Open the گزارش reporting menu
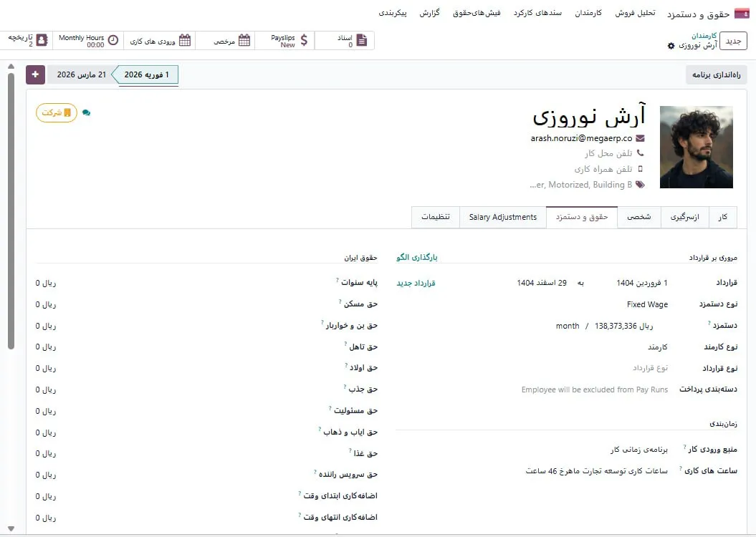Image resolution: width=756 pixels, height=537 pixels. [429, 13]
